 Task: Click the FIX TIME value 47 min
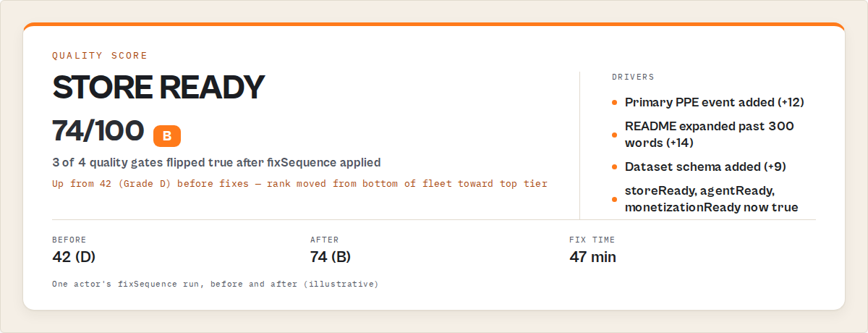tap(592, 257)
